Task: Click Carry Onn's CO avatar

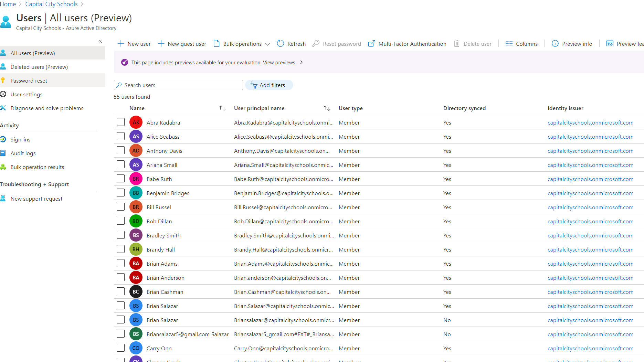Action: [x=136, y=348]
